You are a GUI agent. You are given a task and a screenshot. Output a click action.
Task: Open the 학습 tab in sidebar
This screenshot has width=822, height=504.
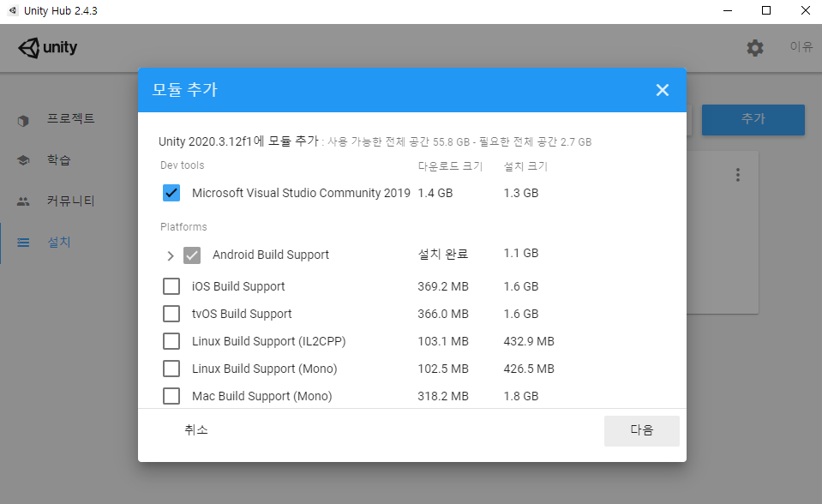click(x=58, y=159)
